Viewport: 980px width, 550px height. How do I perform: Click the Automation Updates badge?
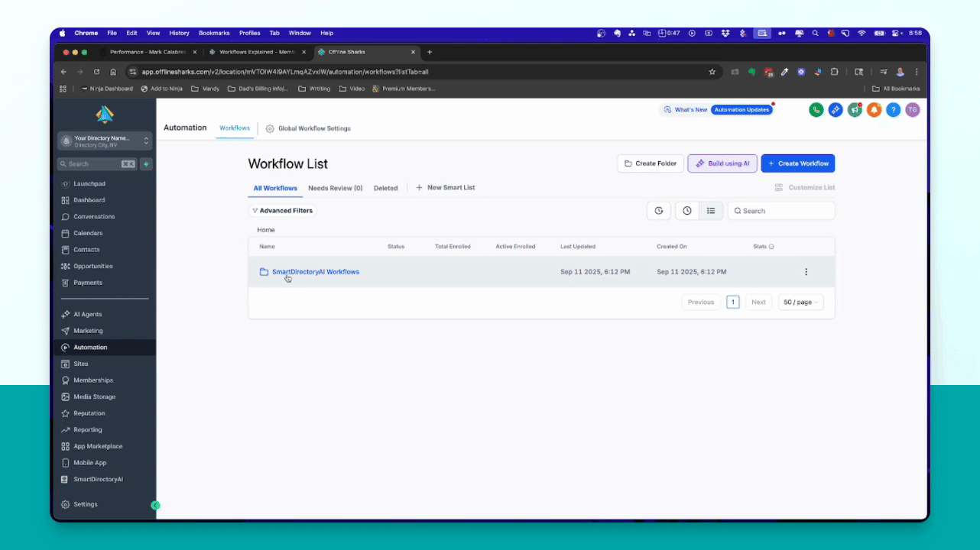741,110
